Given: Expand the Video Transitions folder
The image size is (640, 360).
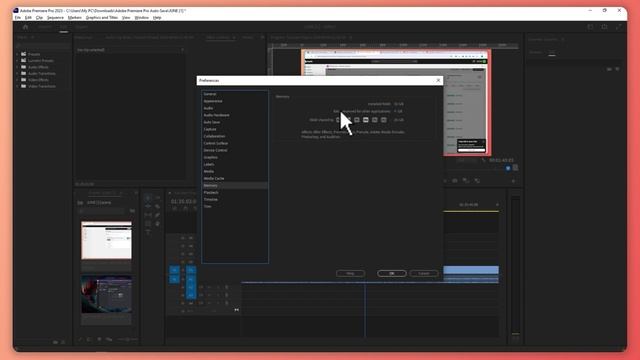Looking at the screenshot, I should (x=18, y=86).
